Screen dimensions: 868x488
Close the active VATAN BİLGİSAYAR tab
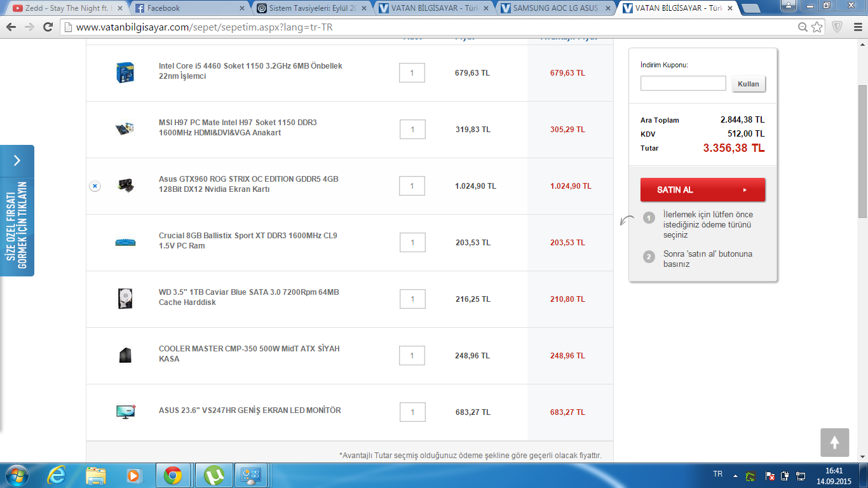coord(731,8)
